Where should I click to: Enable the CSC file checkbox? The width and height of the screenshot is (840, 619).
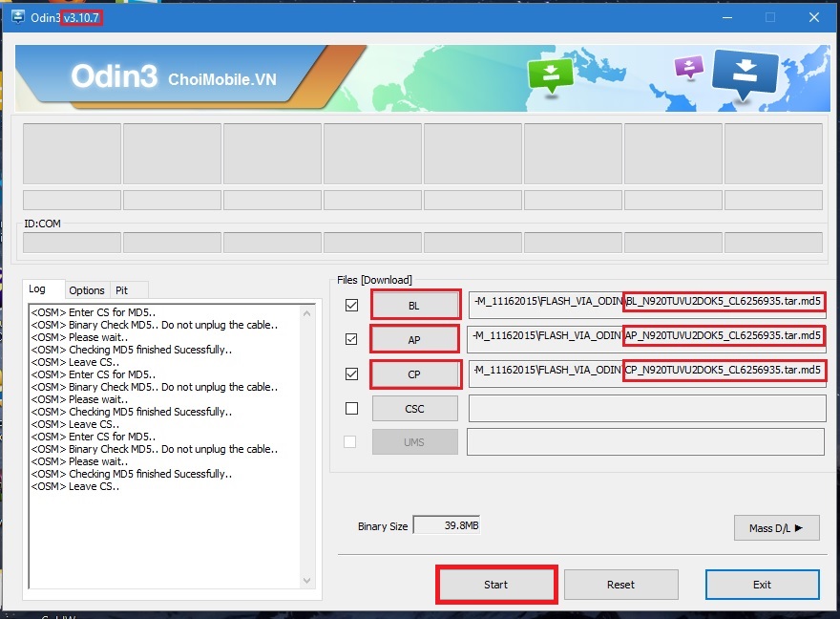pyautogui.click(x=351, y=409)
